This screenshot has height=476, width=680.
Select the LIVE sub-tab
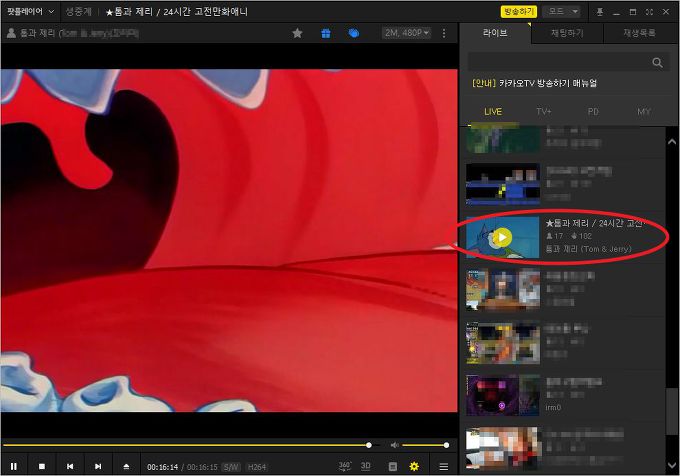click(493, 112)
